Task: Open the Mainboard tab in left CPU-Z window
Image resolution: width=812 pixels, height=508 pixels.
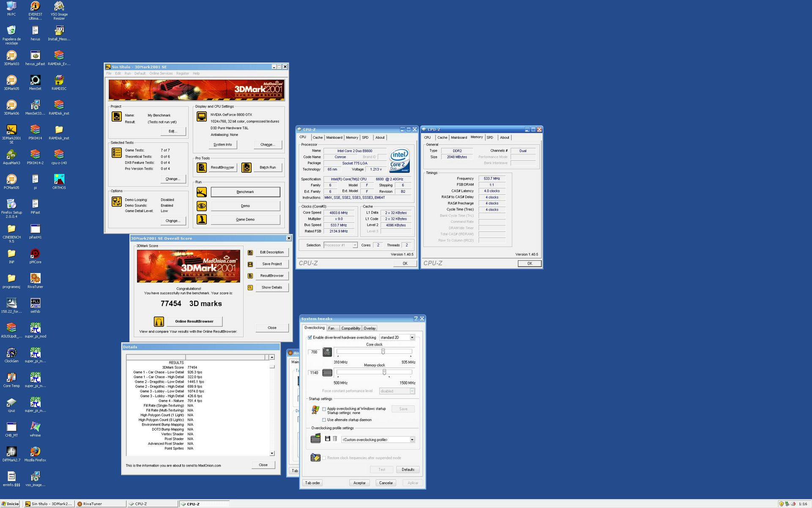Action: pos(334,138)
